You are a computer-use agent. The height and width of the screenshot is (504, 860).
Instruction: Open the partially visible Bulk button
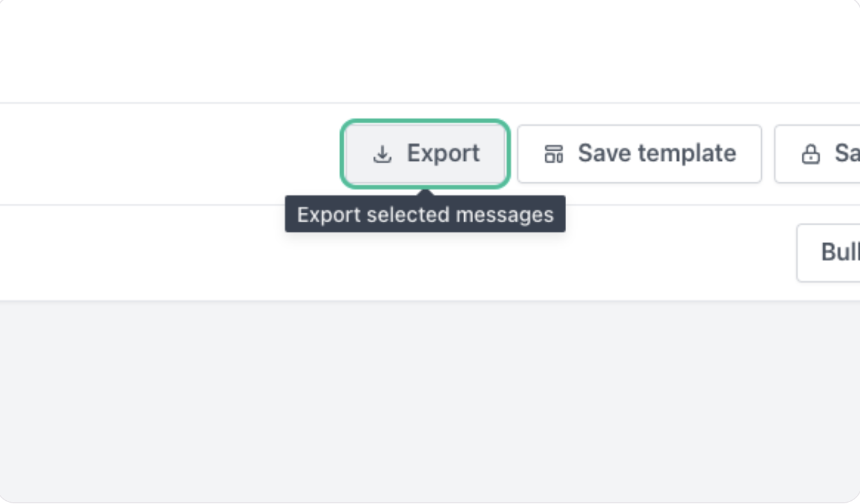828,253
